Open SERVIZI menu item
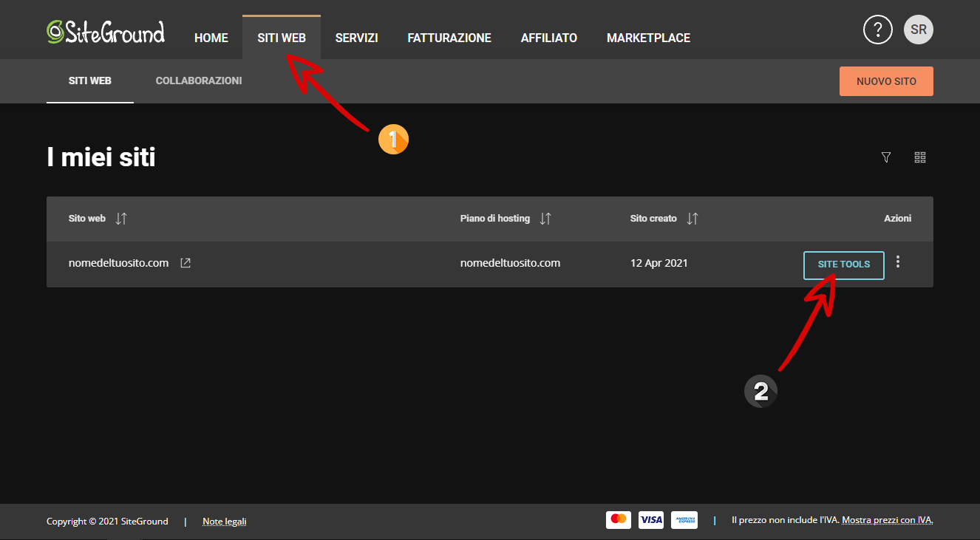Viewport: 980px width, 540px height. 356,38
